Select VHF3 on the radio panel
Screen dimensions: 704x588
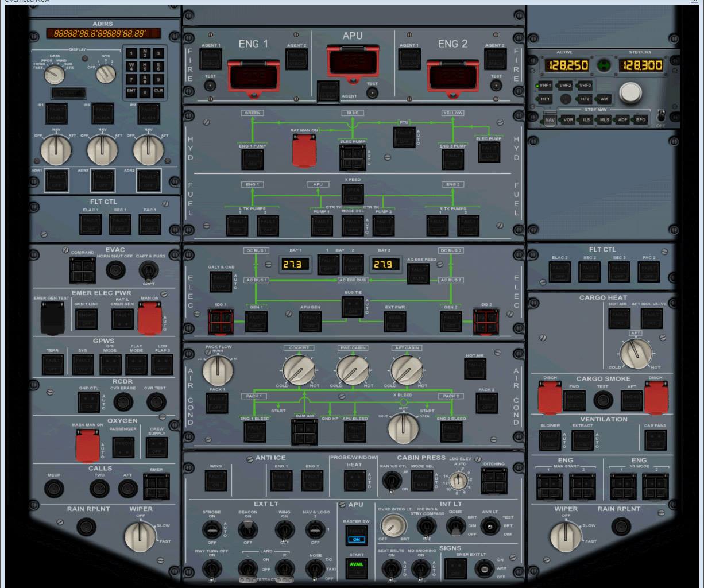[585, 86]
